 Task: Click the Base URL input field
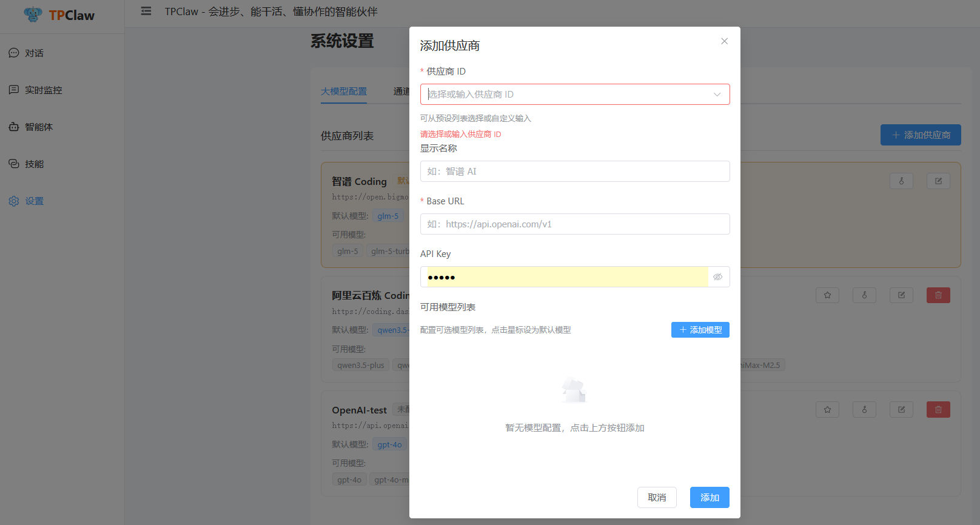[575, 224]
